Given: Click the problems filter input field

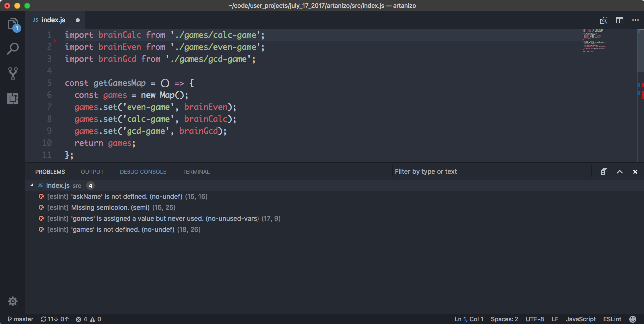Looking at the screenshot, I should click(492, 171).
